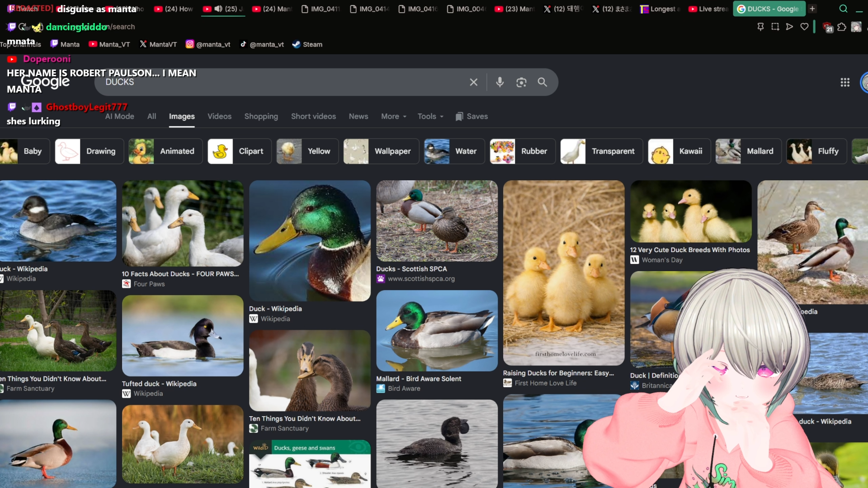Switch to the Live stream browser tab
This screenshot has height=488, width=868.
708,9
